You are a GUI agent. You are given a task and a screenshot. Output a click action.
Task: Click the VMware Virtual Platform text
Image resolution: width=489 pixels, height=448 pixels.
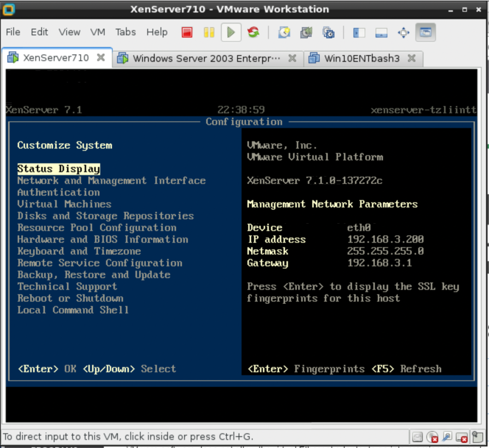tap(315, 157)
